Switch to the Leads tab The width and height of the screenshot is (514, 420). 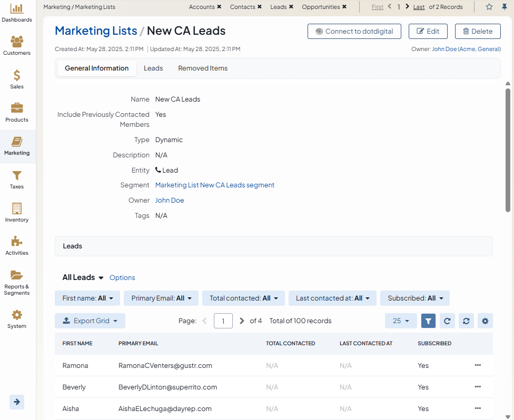[x=153, y=68]
